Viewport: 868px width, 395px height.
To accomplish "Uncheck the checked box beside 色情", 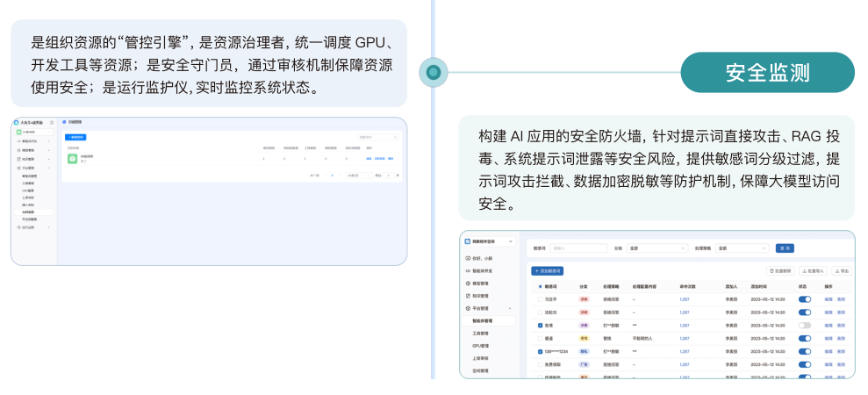I will pos(540,326).
